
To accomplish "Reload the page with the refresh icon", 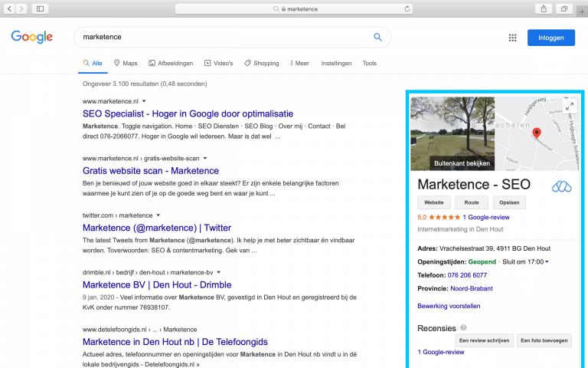I will click(x=407, y=9).
